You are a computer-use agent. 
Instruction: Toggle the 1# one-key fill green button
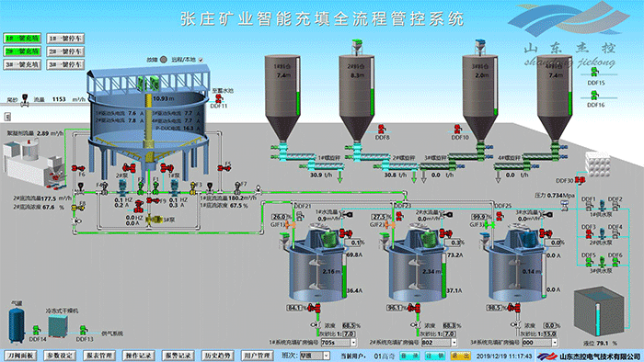[23, 38]
